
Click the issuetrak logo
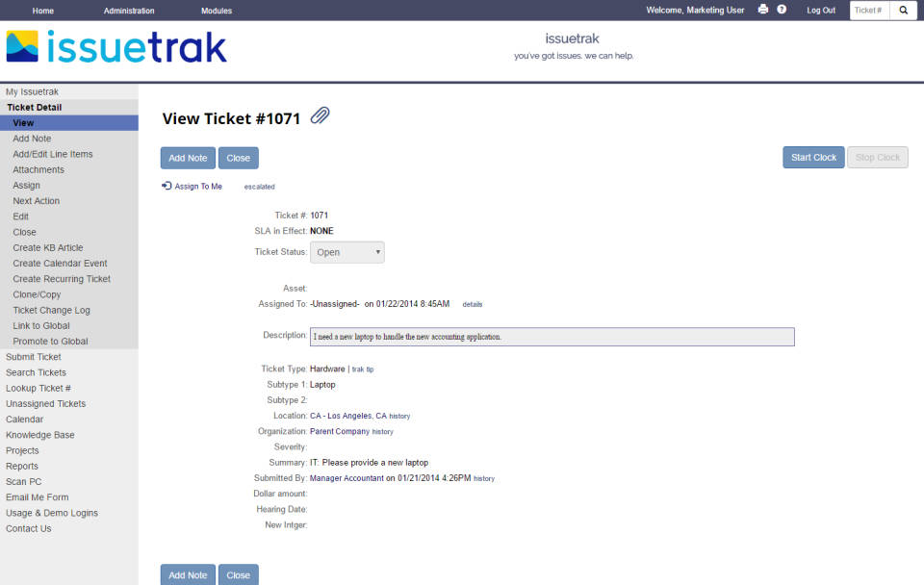(x=115, y=45)
